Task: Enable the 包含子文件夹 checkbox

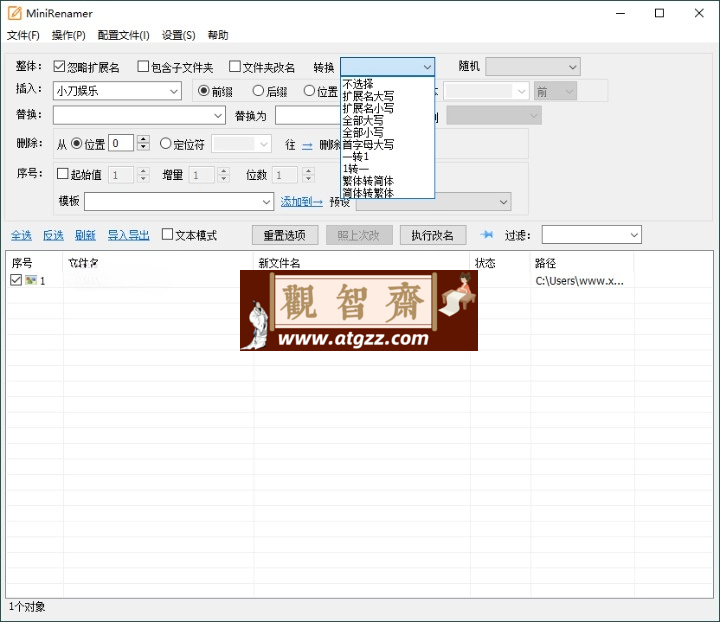Action: tap(143, 67)
